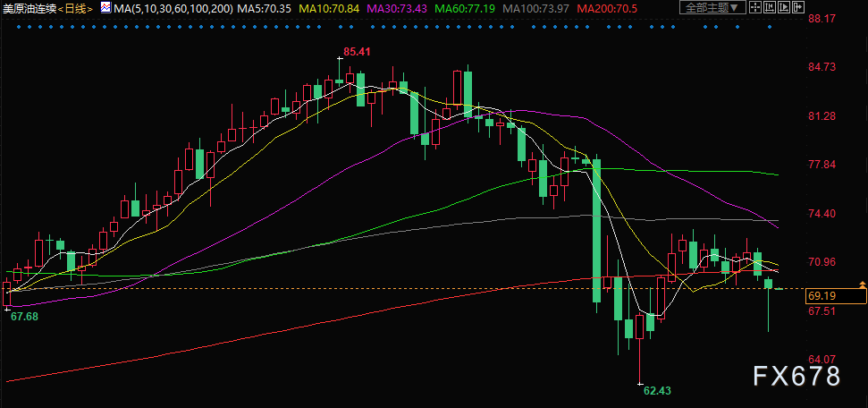Click the candlestick at the 62.43 low
The image size is (868, 408).
click(x=640, y=349)
